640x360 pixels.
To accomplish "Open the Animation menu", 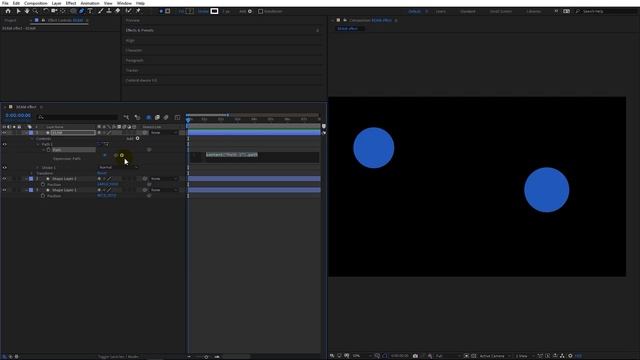I will [90, 3].
